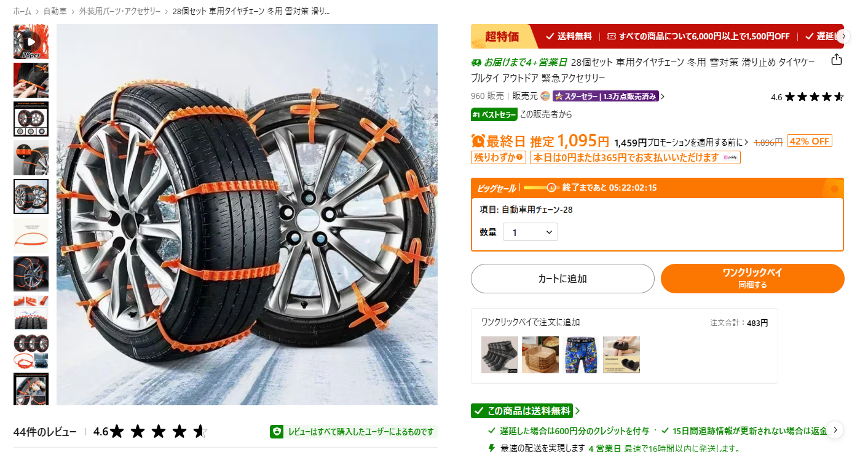
Task: Click the orange question mark near 残りわずか
Action: click(x=520, y=157)
